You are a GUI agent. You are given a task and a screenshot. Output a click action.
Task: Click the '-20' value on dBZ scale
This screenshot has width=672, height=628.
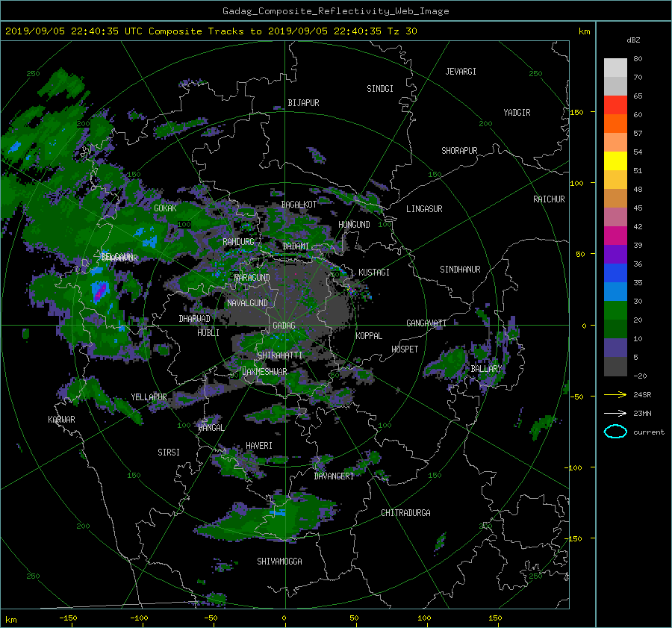click(x=640, y=376)
